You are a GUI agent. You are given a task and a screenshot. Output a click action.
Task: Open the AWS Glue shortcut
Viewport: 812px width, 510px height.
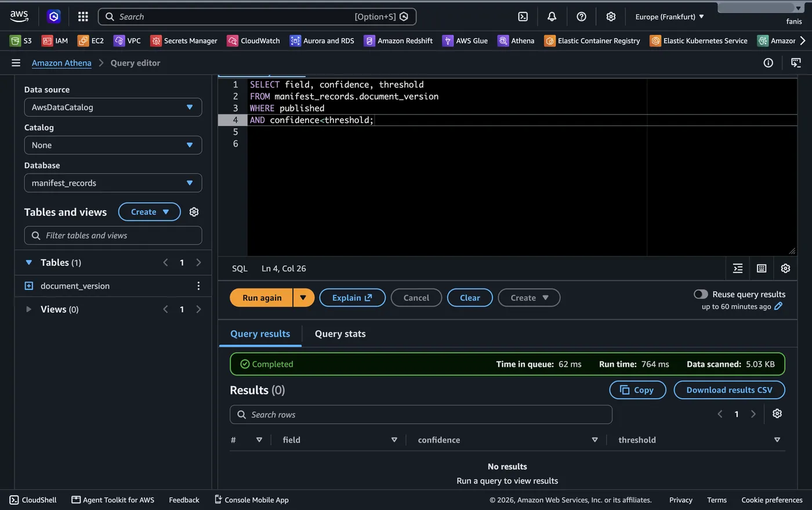[x=465, y=41]
